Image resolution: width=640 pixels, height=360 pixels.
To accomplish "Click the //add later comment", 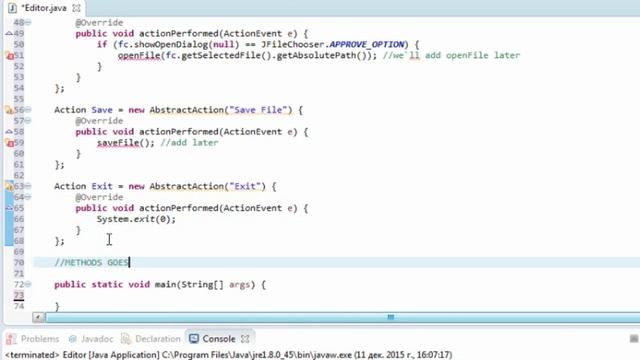I will click(189, 143).
